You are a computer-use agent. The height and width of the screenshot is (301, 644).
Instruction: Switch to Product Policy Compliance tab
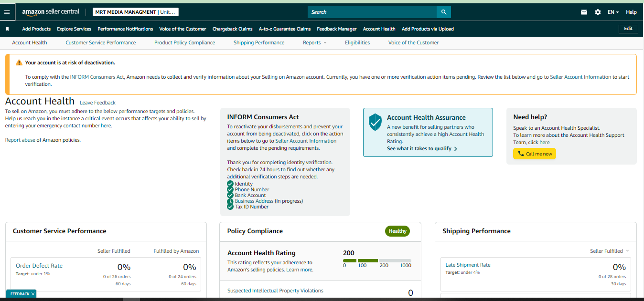click(x=184, y=42)
